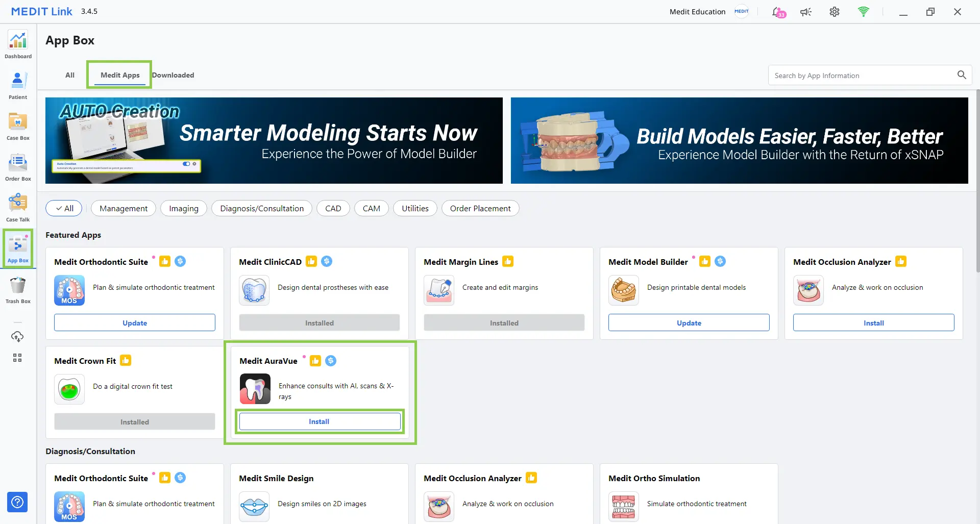Image resolution: width=980 pixels, height=524 pixels.
Task: Click the dollar badge on Medit Model Builder
Action: (x=720, y=261)
